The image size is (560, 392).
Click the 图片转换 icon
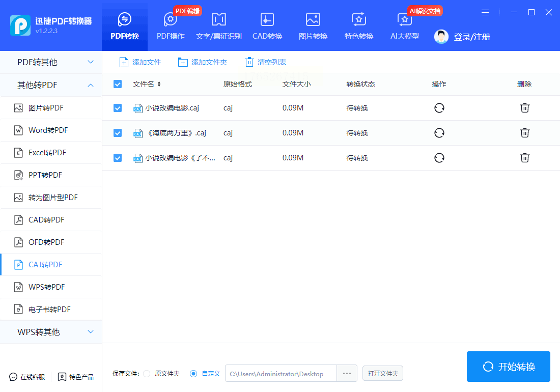313,20
